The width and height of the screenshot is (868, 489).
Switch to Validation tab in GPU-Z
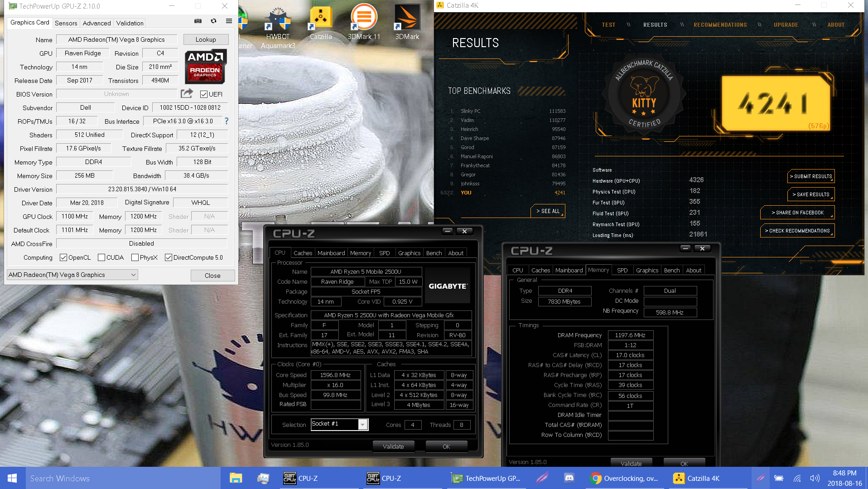[x=130, y=23]
